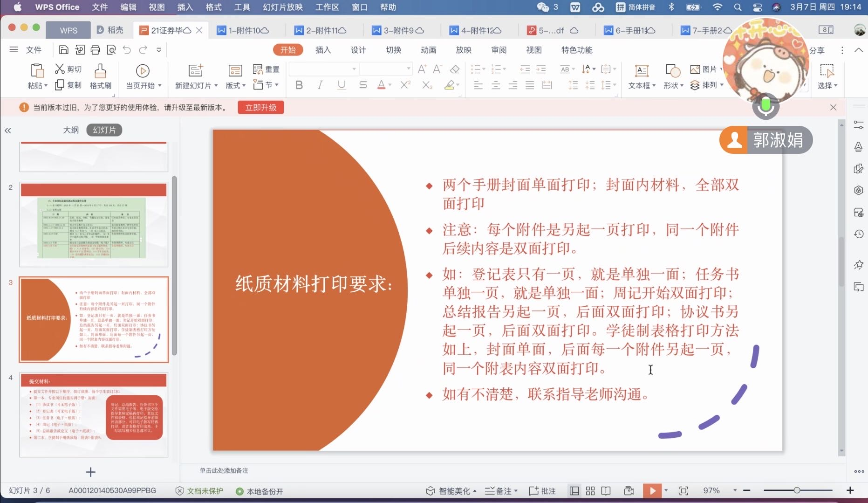Image resolution: width=868 pixels, height=503 pixels.
Task: Click 智能美化 in the status bar
Action: click(x=451, y=491)
